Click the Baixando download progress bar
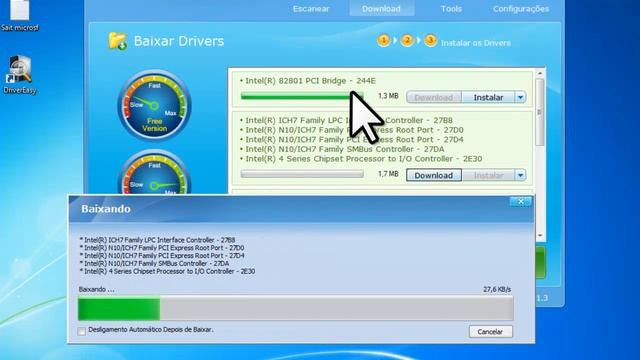This screenshot has height=360, width=640. [296, 308]
